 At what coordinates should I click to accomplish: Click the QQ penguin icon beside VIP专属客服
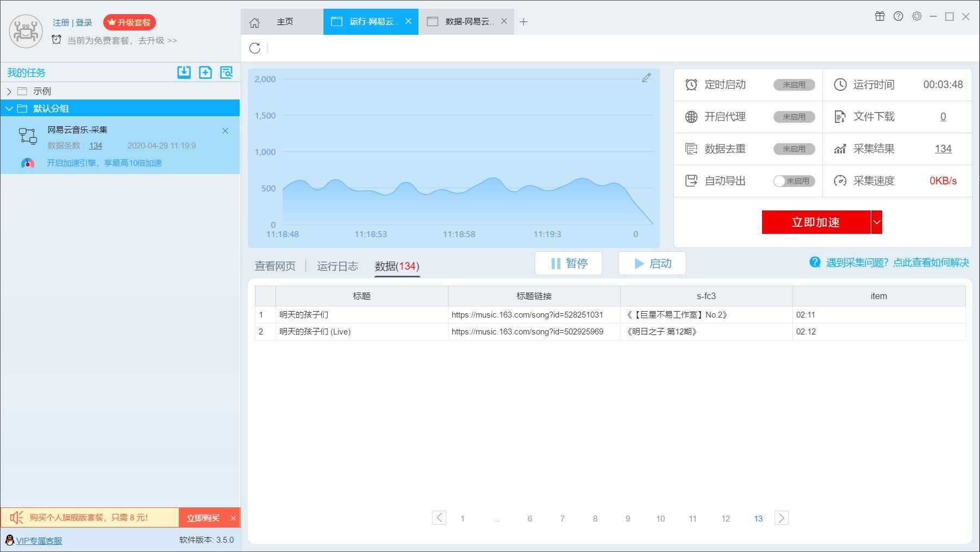9,540
